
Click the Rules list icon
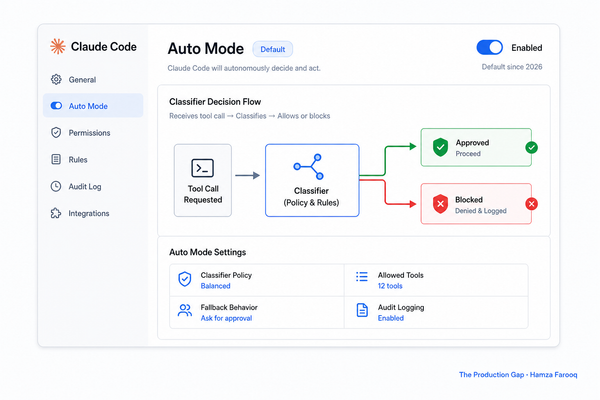[x=56, y=159]
